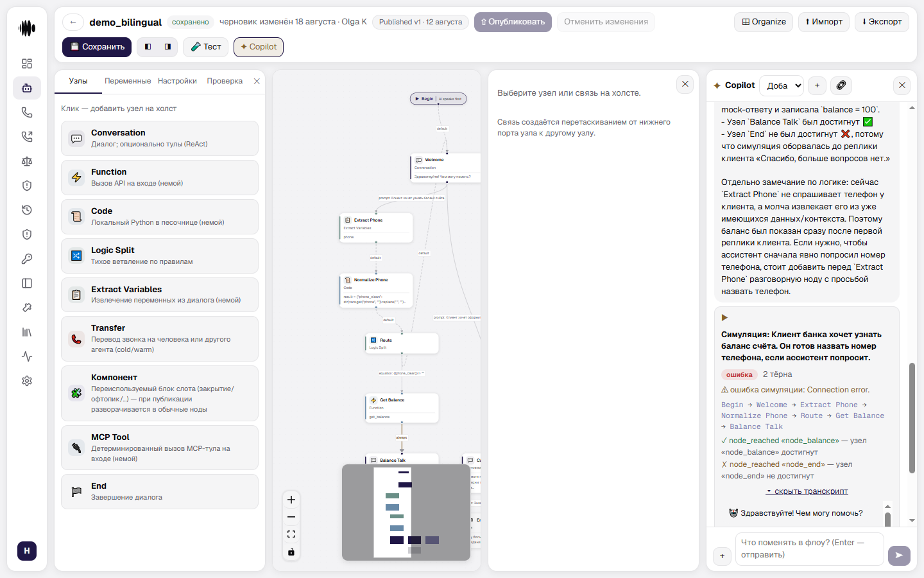Toggle the left panel visibility
The image size is (924, 578).
(148, 47)
